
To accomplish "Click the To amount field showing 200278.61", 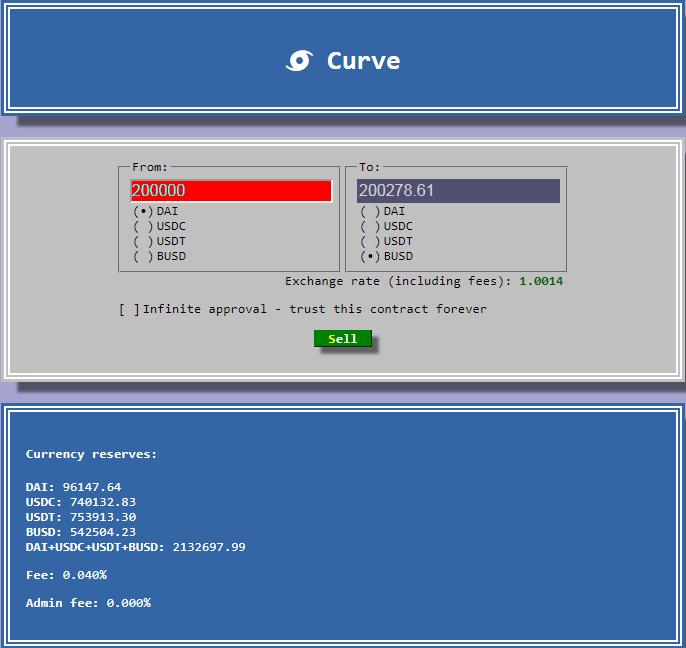I will 458,191.
